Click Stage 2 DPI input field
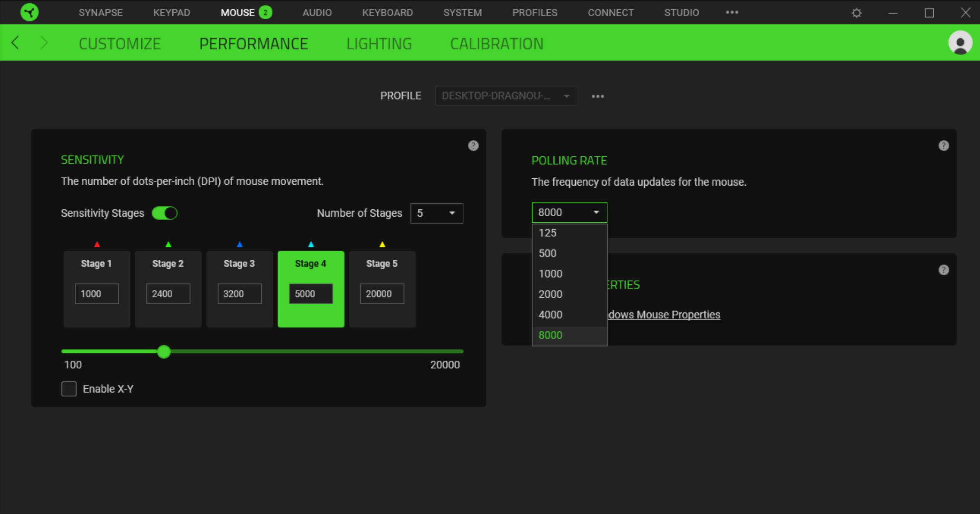This screenshot has width=980, height=514. 167,293
